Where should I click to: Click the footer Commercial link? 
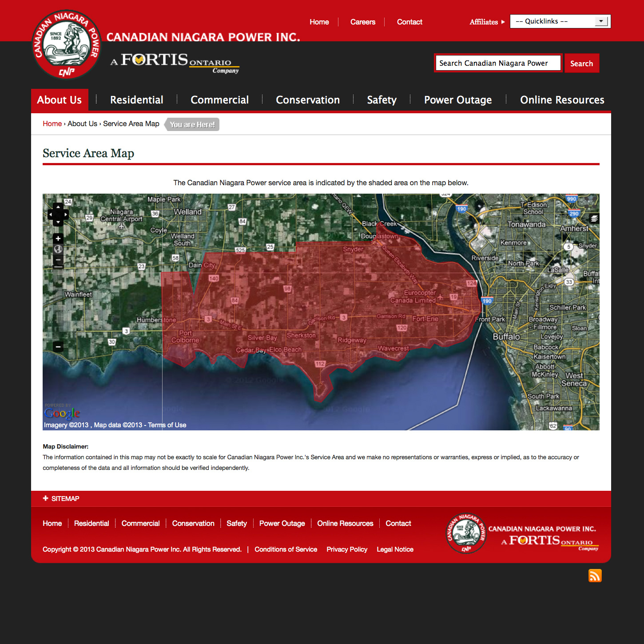point(140,523)
